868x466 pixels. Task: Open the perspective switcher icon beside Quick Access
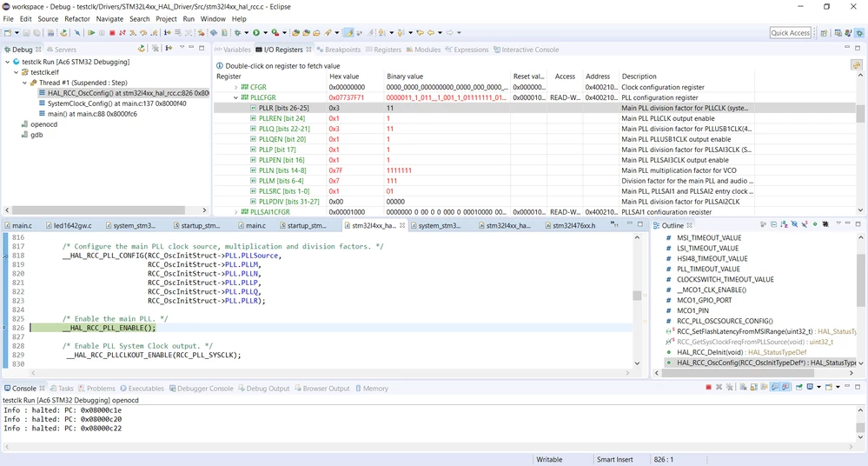(x=824, y=33)
